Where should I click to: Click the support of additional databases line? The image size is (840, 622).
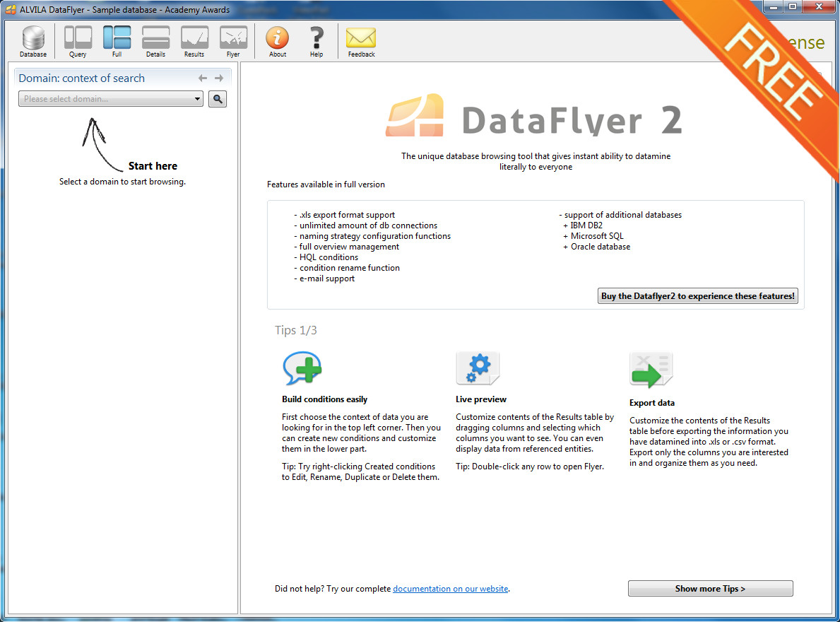point(620,215)
